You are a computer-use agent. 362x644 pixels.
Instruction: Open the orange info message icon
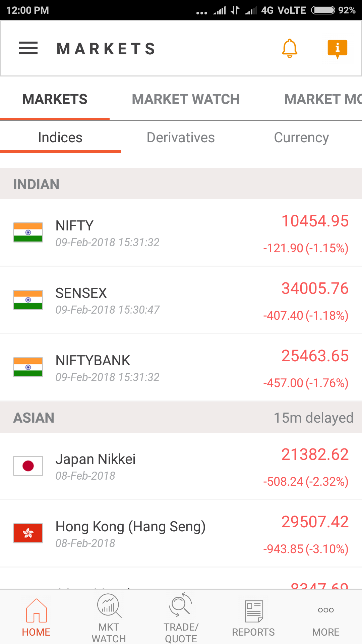tap(337, 49)
